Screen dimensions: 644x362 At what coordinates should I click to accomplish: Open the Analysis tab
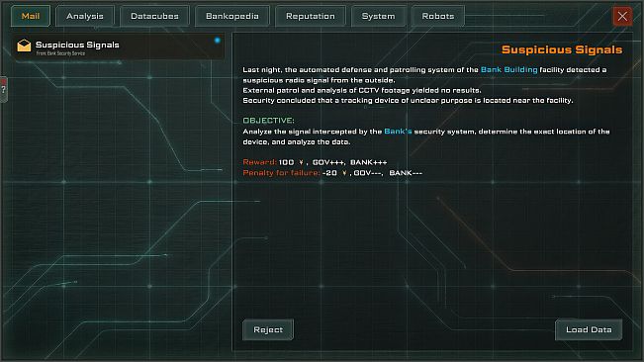click(85, 16)
